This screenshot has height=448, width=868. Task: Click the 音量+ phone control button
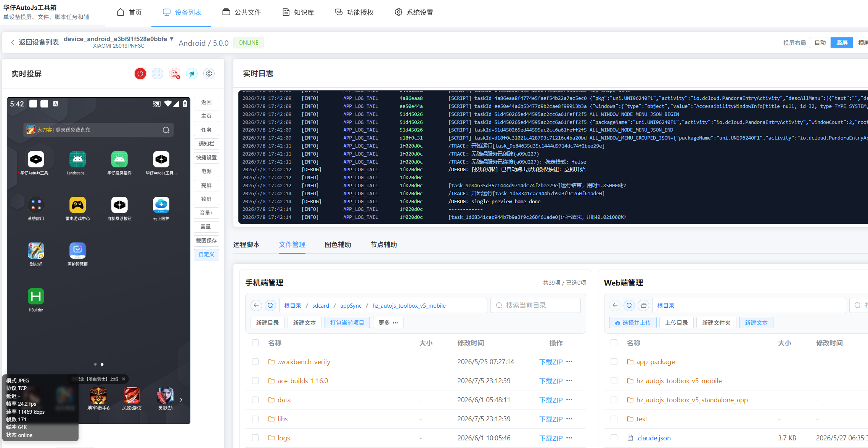pos(206,213)
